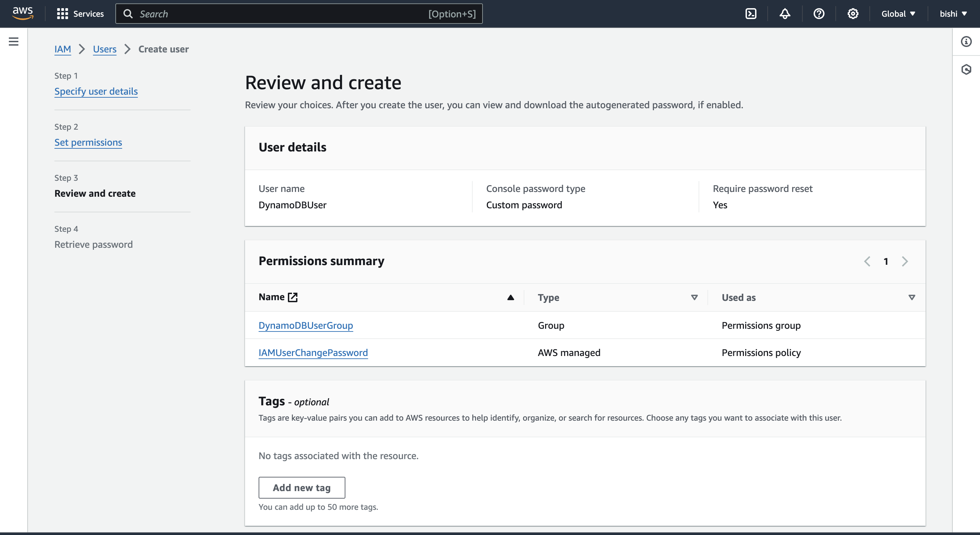Sort by Name column ascending arrow

510,297
